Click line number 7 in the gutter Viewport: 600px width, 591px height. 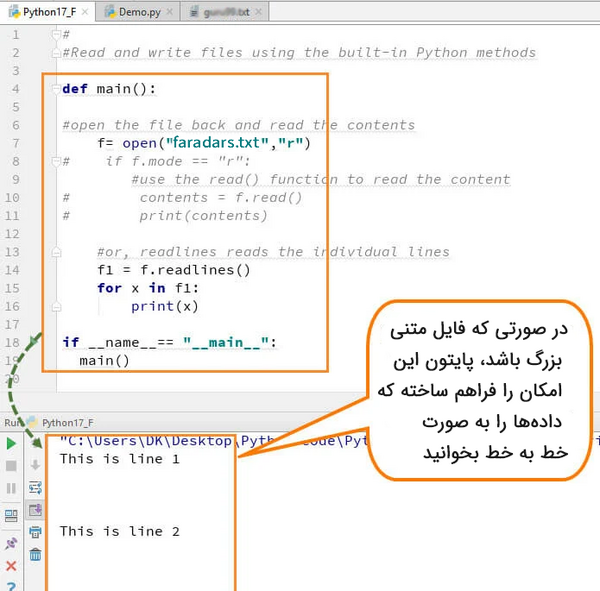point(15,144)
